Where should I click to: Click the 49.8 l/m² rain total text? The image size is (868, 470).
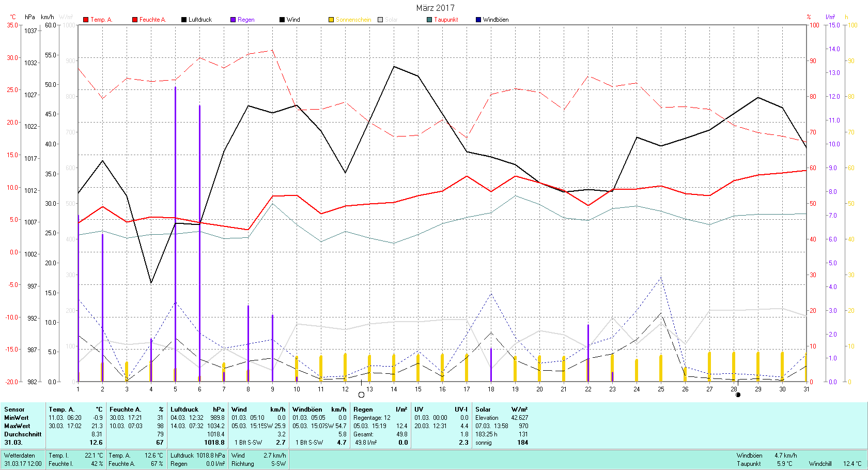tap(366, 443)
